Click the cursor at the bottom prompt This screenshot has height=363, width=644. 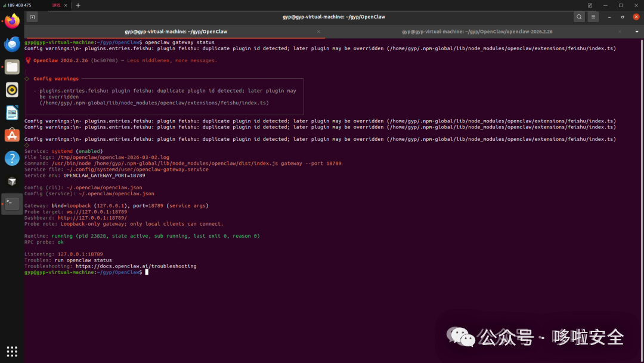tap(147, 272)
